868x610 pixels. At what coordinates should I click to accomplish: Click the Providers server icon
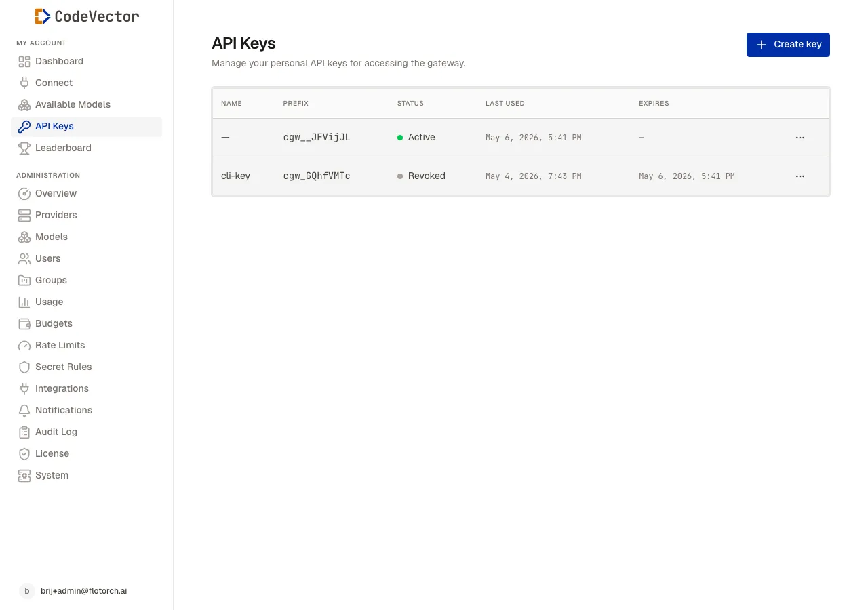point(24,216)
